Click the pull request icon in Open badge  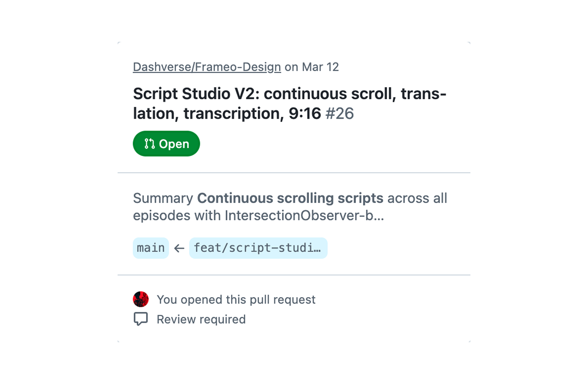[x=150, y=144]
